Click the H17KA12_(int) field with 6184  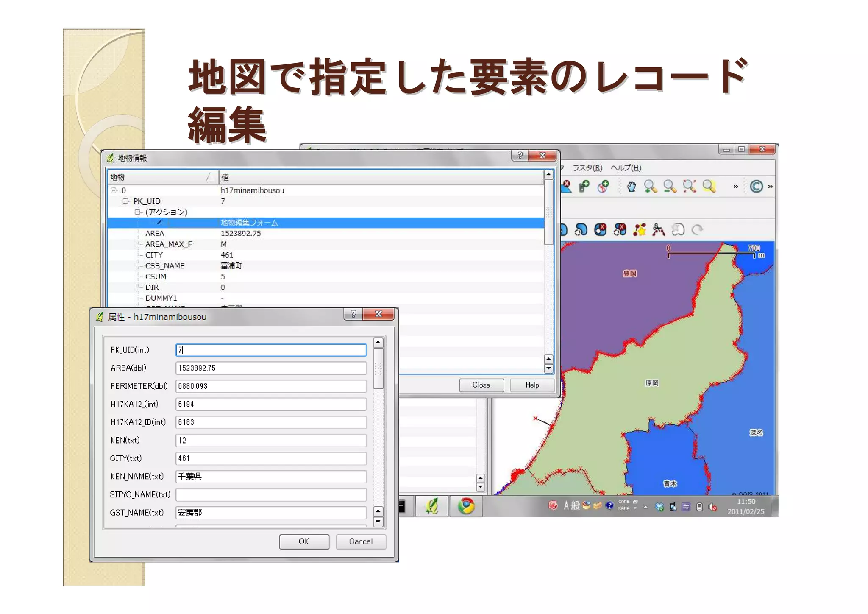click(x=271, y=404)
